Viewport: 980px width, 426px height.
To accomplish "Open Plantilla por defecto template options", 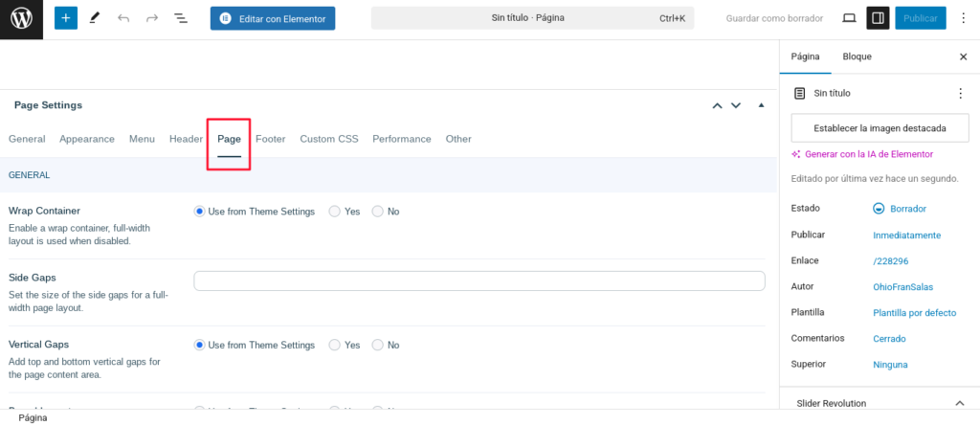I will pyautogui.click(x=914, y=313).
